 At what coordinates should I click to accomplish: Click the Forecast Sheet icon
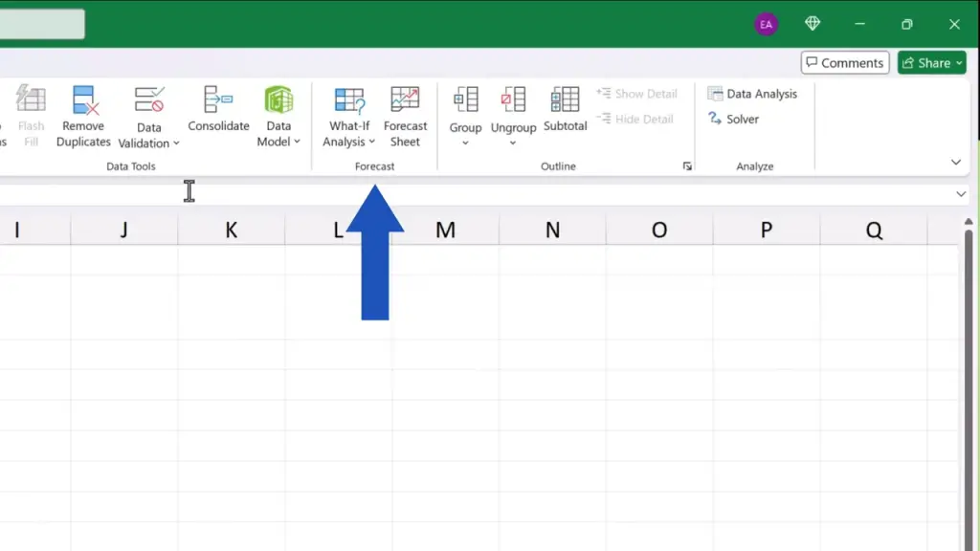click(405, 100)
